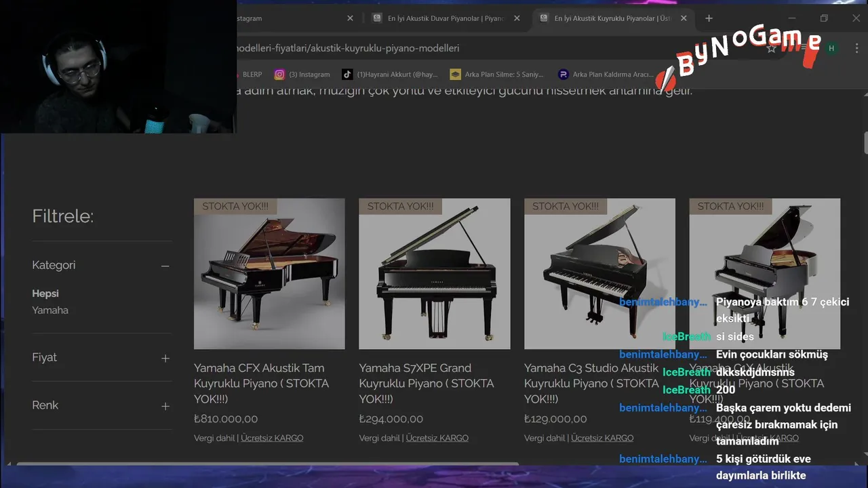Open the Yamaha S7XPE Grand piano image
868x488 pixels.
point(435,274)
